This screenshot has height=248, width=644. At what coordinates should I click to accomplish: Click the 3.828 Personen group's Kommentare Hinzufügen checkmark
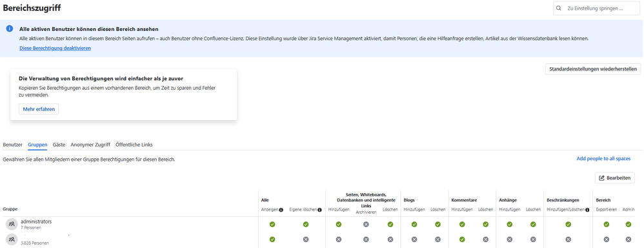[x=462, y=239]
